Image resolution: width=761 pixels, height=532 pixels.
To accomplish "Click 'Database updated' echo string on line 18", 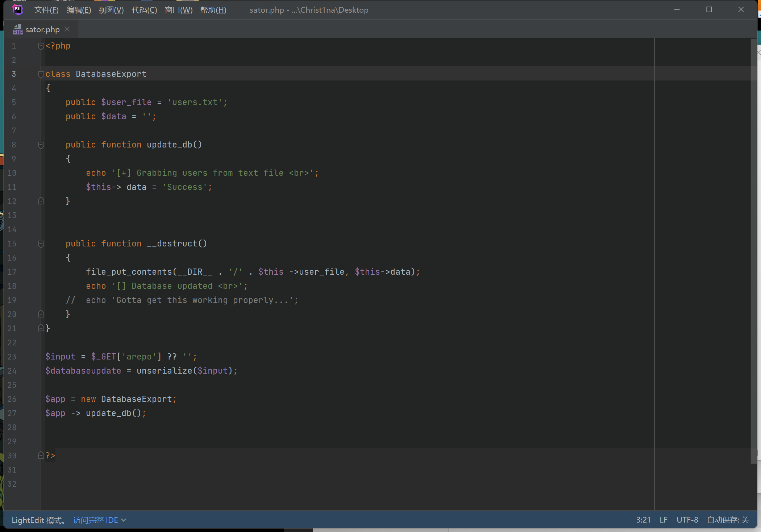I will [177, 286].
